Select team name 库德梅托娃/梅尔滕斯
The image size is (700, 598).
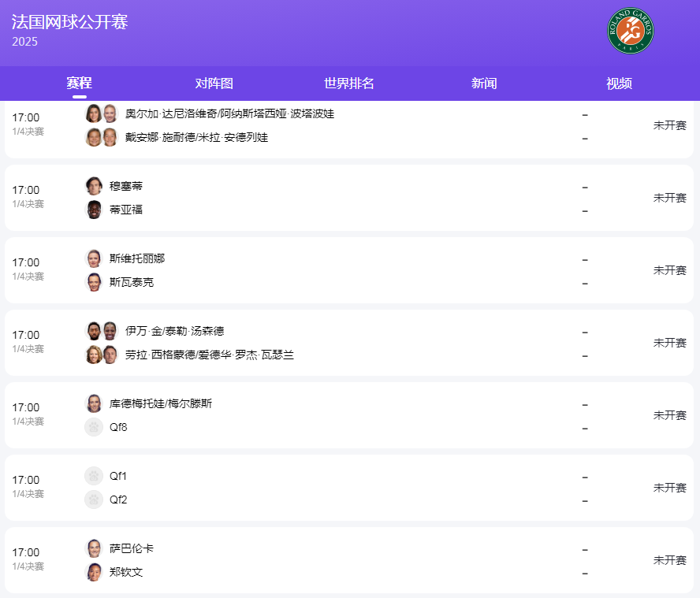161,403
